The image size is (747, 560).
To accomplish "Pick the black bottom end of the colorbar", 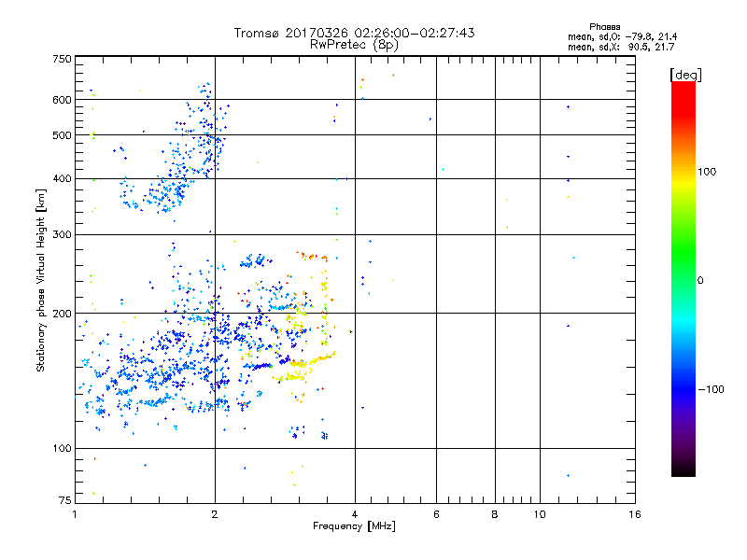I will tap(683, 471).
